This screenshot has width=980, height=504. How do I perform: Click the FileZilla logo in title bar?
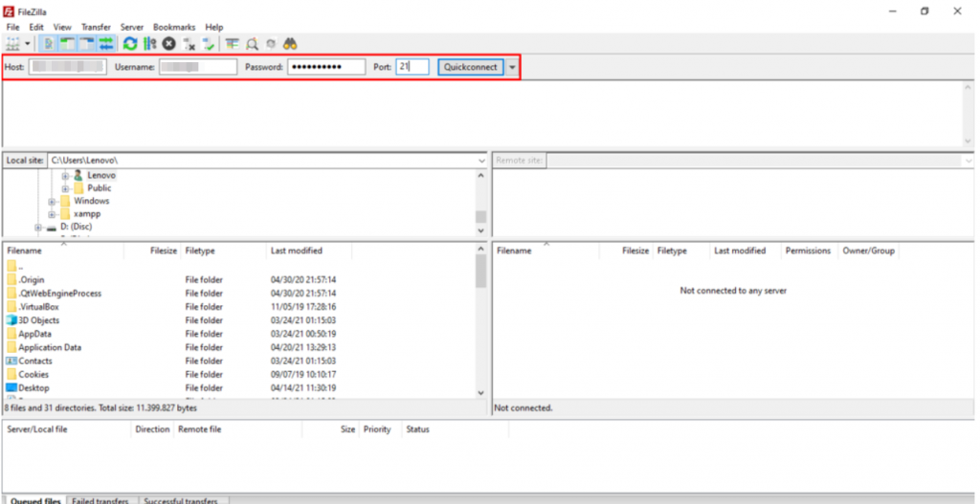point(9,11)
